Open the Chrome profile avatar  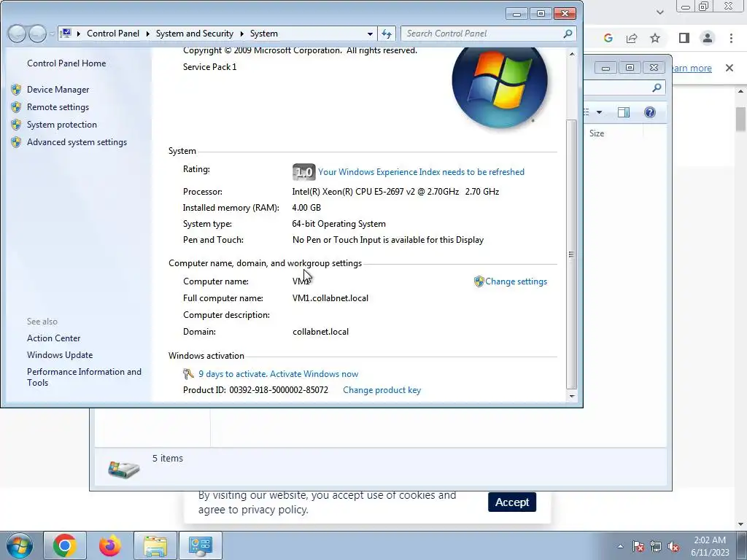(x=708, y=38)
